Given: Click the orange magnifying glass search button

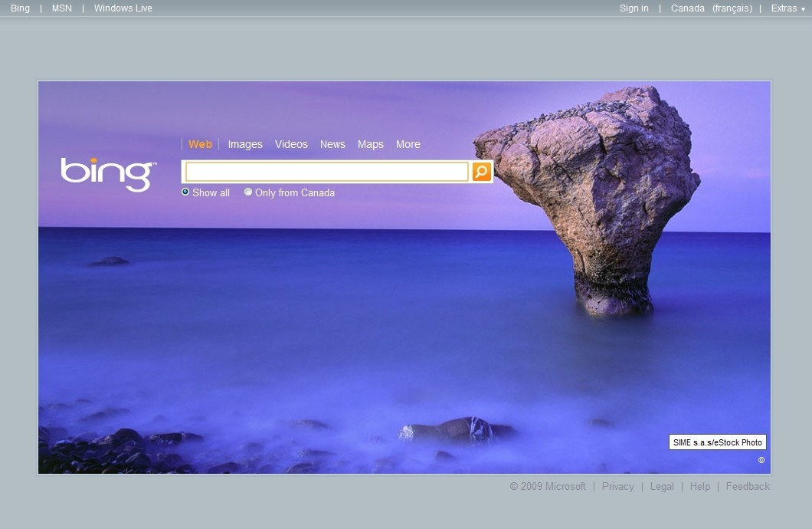Looking at the screenshot, I should point(481,172).
